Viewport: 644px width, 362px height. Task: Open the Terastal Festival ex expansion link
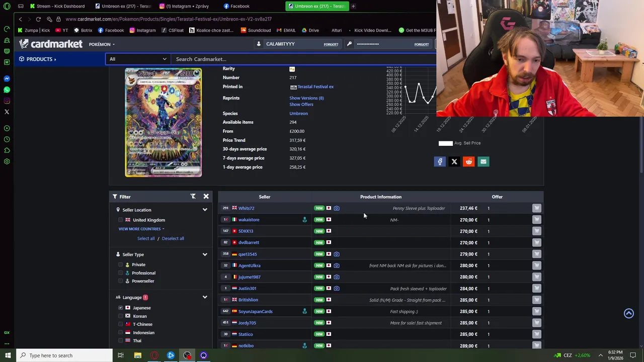[315, 86]
